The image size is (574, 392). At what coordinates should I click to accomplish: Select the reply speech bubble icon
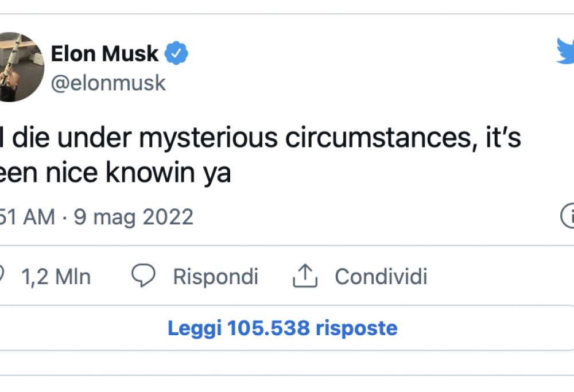pos(143,275)
